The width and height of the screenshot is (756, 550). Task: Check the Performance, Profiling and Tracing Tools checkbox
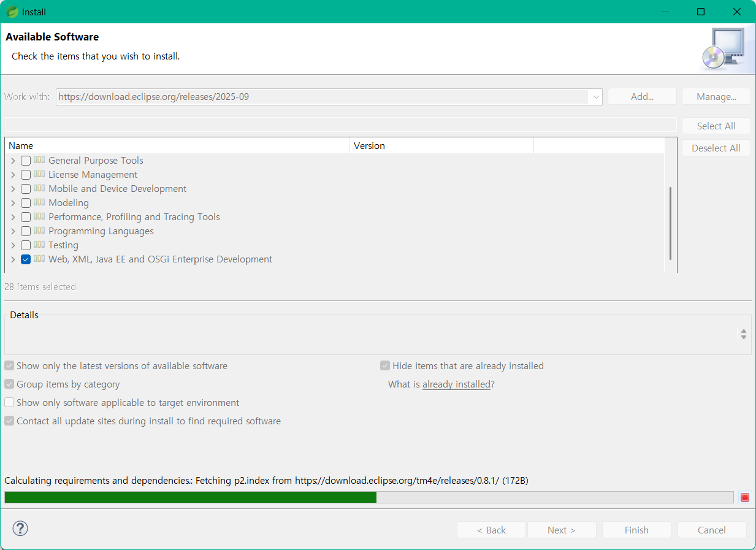point(26,217)
